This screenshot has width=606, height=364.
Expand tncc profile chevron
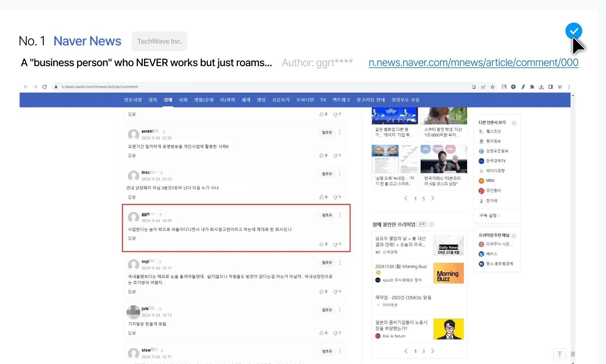pyautogui.click(x=162, y=173)
